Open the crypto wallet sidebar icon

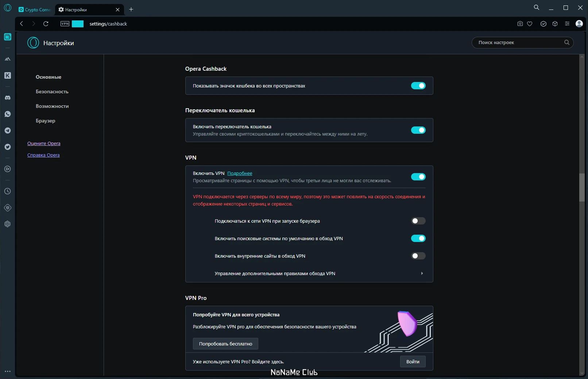point(8,37)
